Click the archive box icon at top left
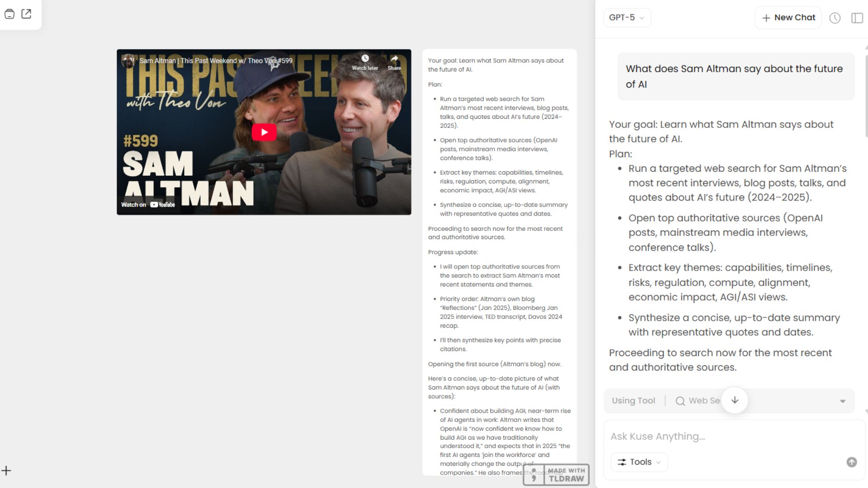 coord(9,14)
